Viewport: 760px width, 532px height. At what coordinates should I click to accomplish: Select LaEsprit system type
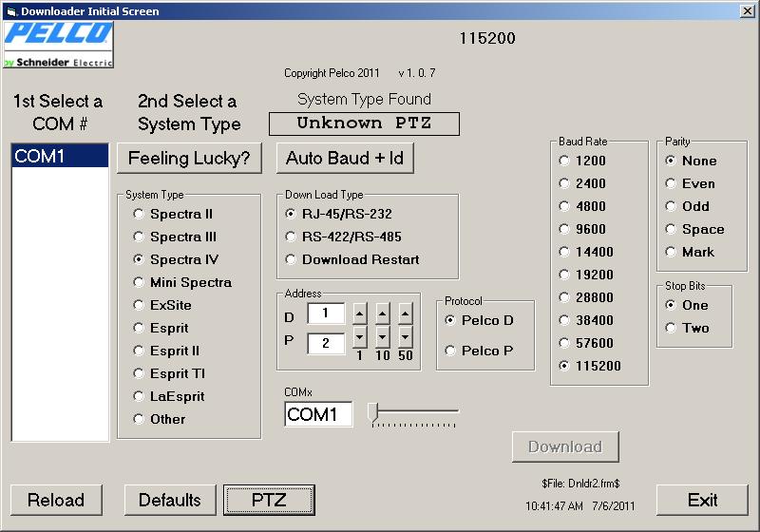pyautogui.click(x=169, y=396)
